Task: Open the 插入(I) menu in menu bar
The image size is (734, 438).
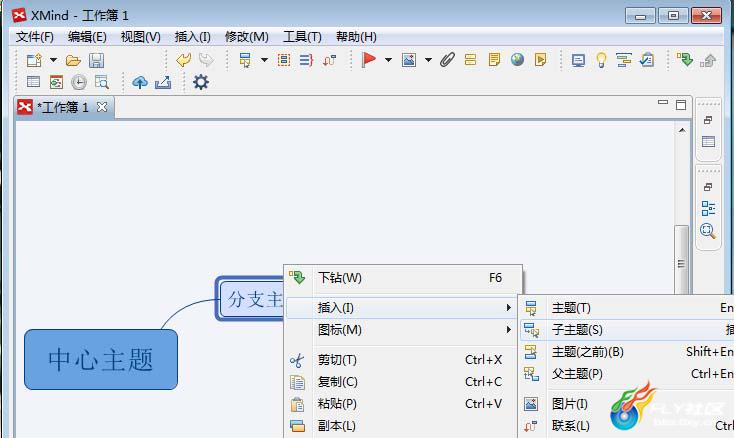Action: 192,36
